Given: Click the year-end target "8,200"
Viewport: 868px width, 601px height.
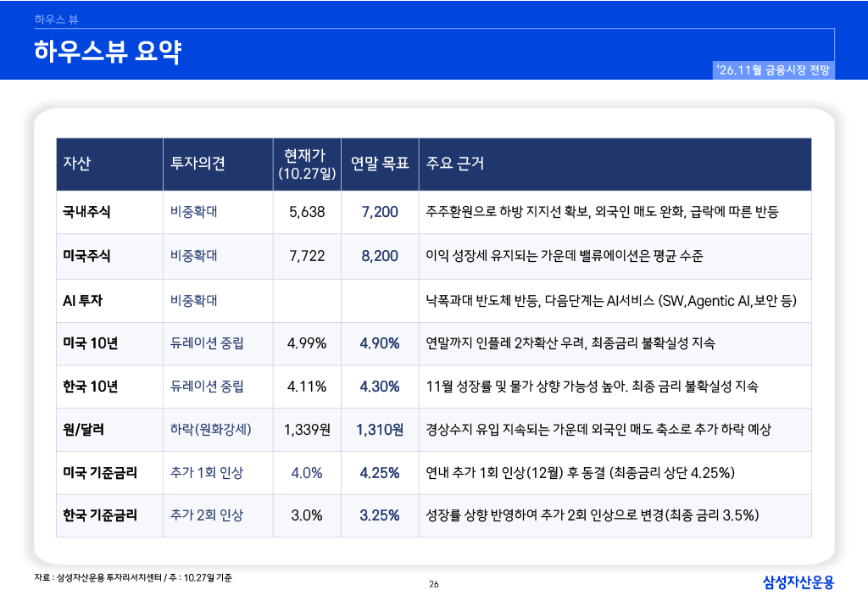Looking at the screenshot, I should (380, 256).
